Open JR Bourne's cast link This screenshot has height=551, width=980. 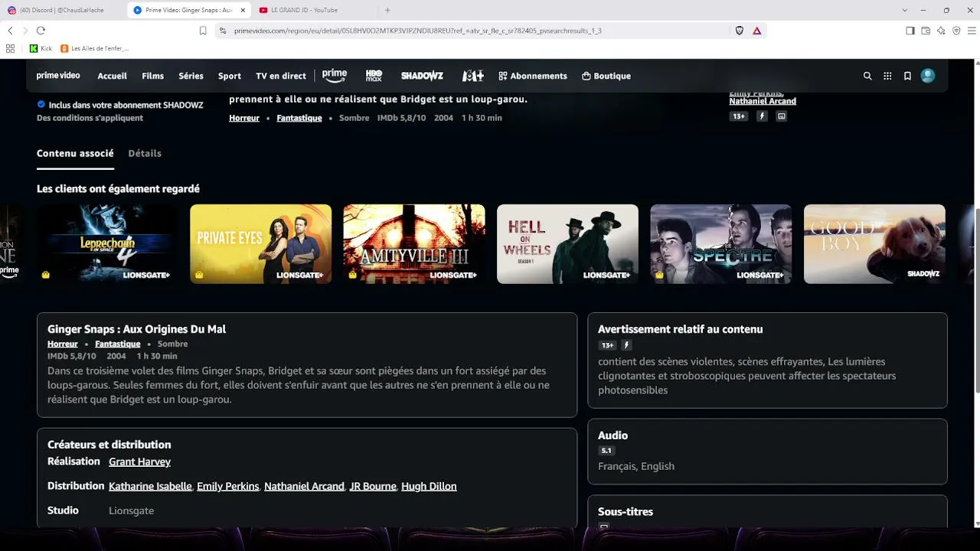(x=373, y=487)
